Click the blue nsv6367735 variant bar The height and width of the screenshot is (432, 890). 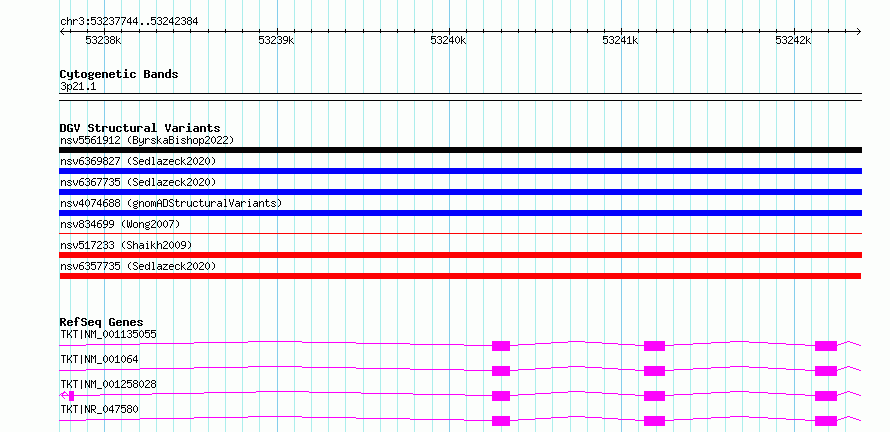(x=460, y=192)
